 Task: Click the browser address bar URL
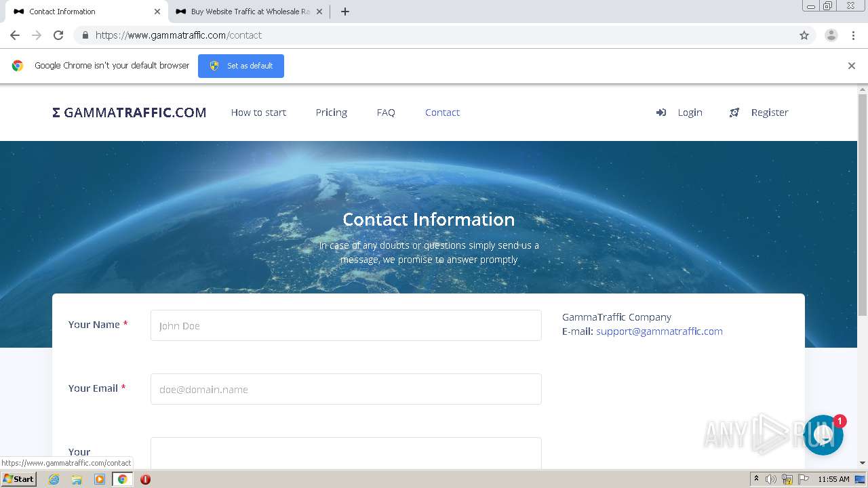point(178,35)
